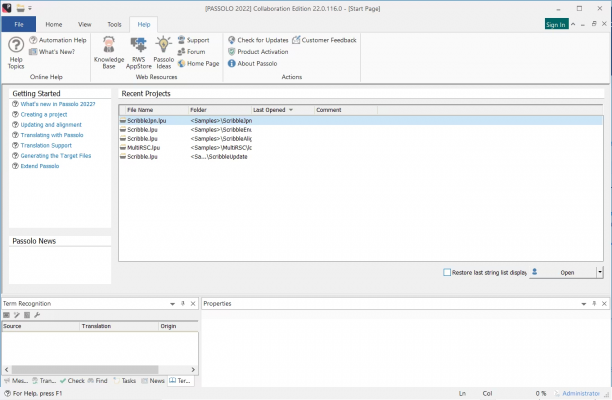Switch to the Tools ribbon tab
612x400 pixels.
pyautogui.click(x=114, y=24)
